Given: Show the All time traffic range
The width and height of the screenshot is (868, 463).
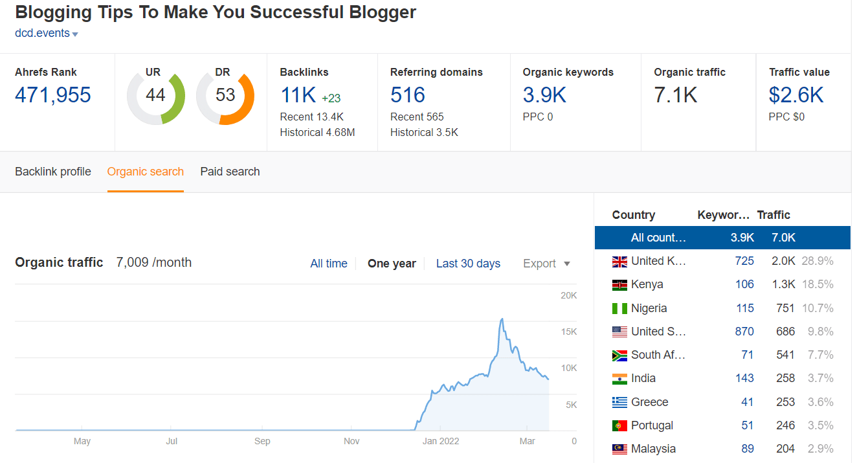Looking at the screenshot, I should point(329,264).
